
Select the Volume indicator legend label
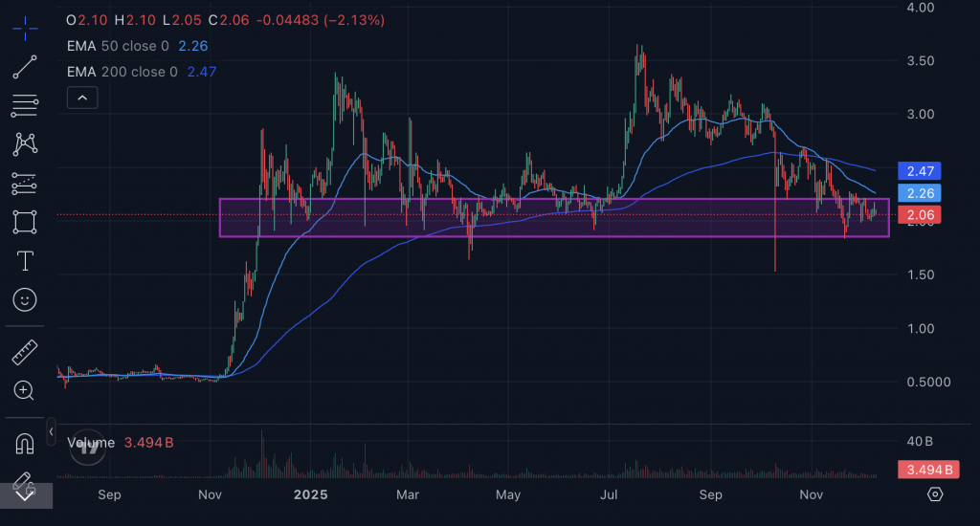click(92, 443)
